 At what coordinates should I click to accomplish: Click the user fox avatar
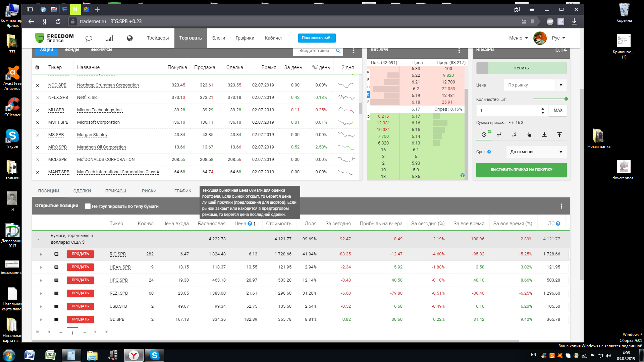(540, 38)
